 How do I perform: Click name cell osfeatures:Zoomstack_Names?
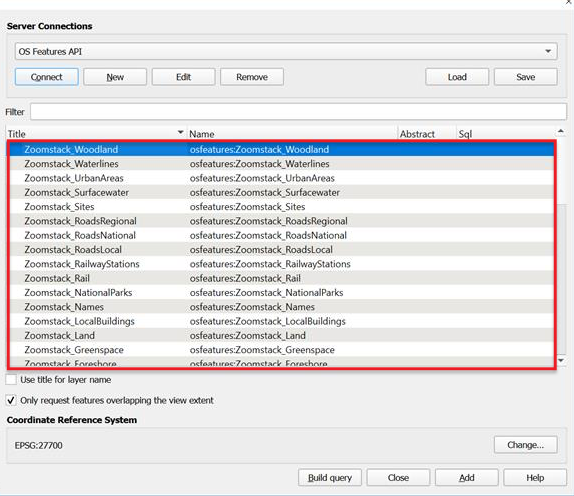[252, 307]
